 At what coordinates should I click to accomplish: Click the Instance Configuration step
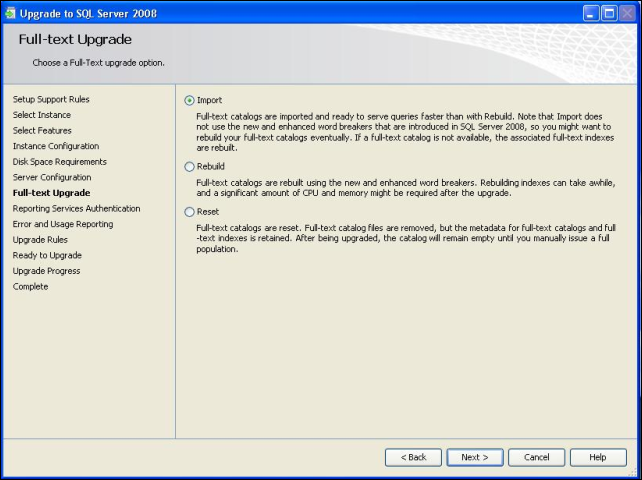(56, 146)
